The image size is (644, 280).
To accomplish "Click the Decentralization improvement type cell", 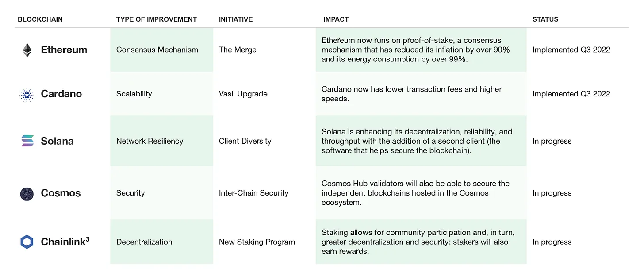I will (x=161, y=242).
